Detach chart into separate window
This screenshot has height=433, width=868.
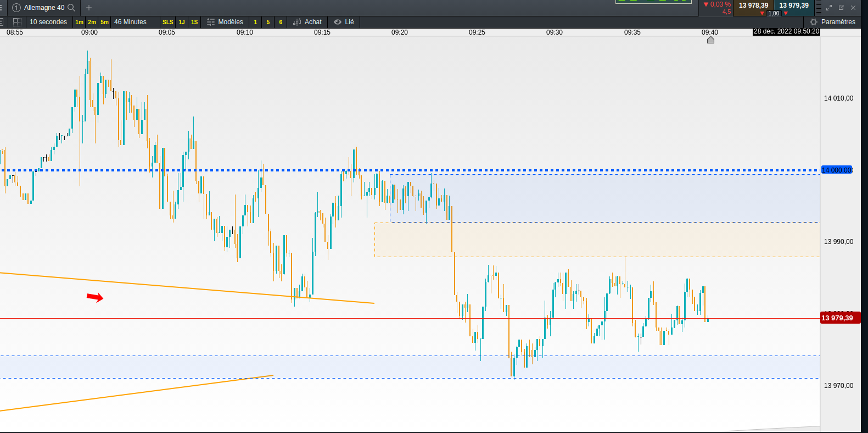point(841,8)
